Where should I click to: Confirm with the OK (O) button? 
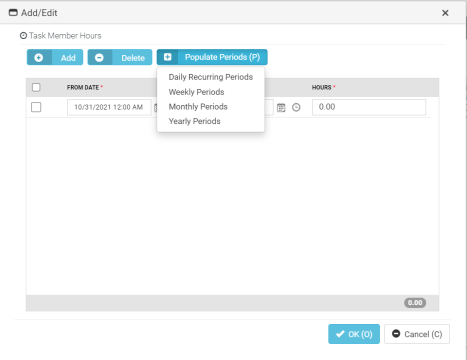(x=354, y=334)
